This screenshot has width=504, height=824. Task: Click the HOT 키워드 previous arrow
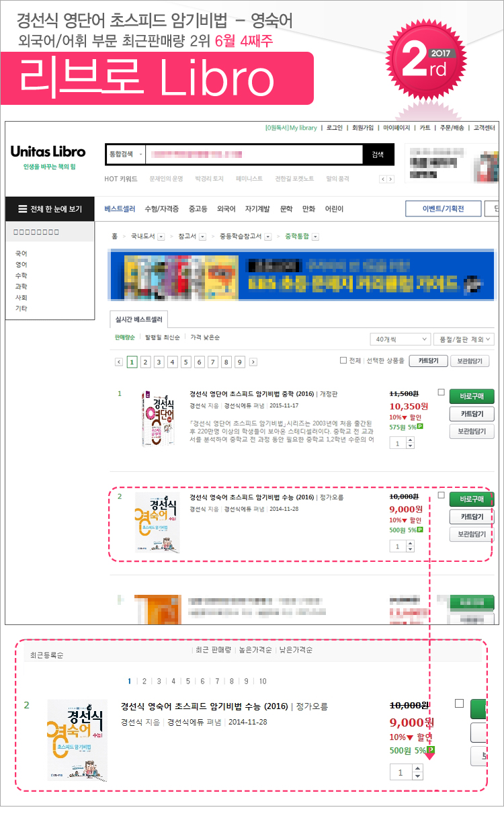(383, 179)
